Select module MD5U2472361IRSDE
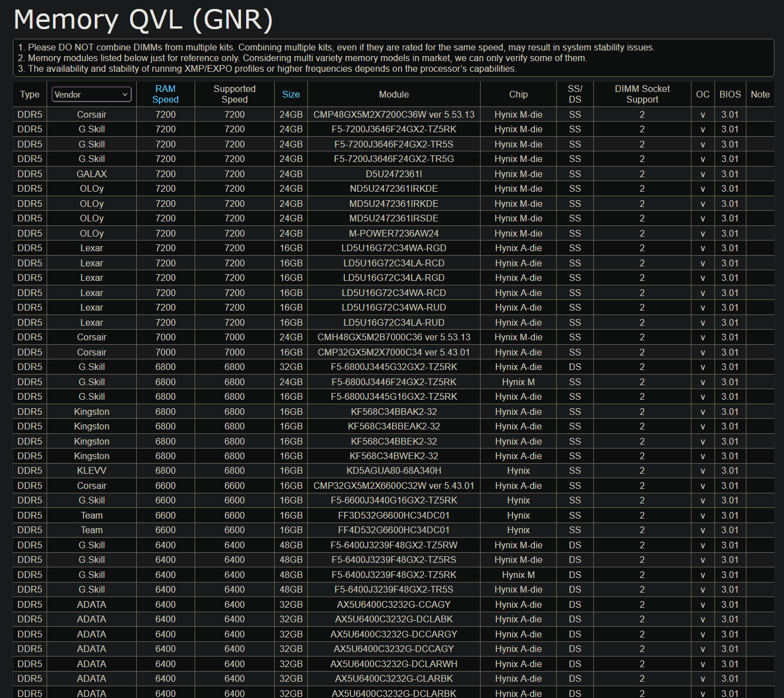 [394, 218]
